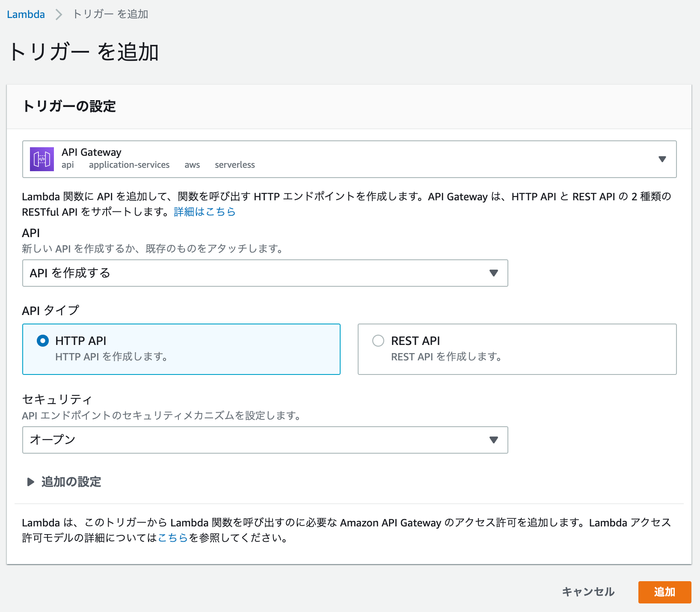Click the 'セキュリティ' label
This screenshot has height=612, width=700.
pos(57,399)
